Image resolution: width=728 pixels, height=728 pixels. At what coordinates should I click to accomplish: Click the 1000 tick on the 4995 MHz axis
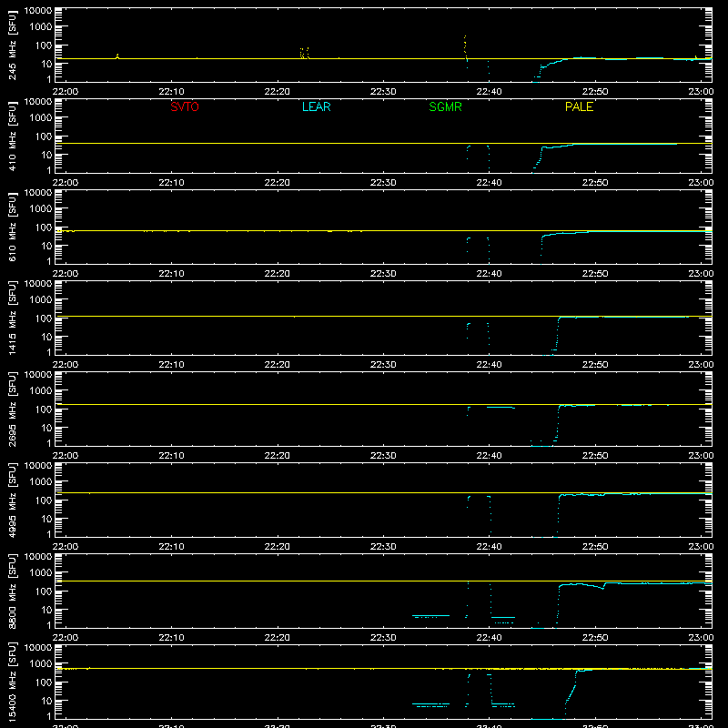[x=41, y=481]
